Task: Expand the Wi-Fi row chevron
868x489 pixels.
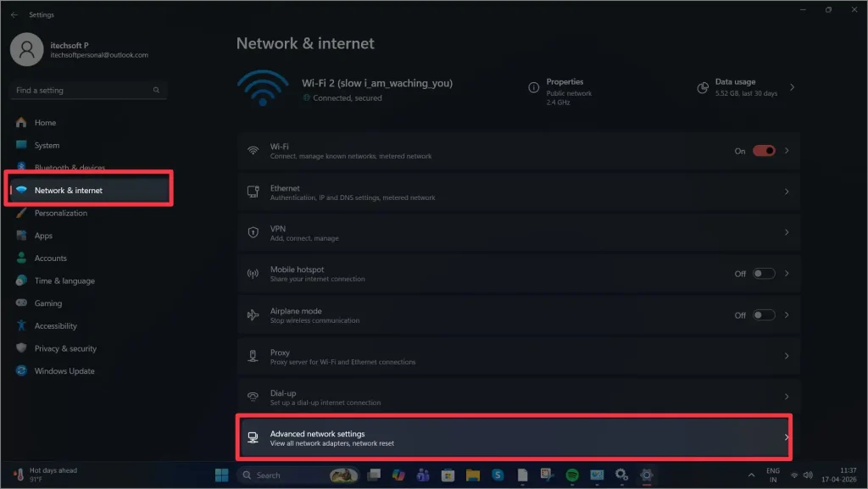Action: tap(787, 151)
